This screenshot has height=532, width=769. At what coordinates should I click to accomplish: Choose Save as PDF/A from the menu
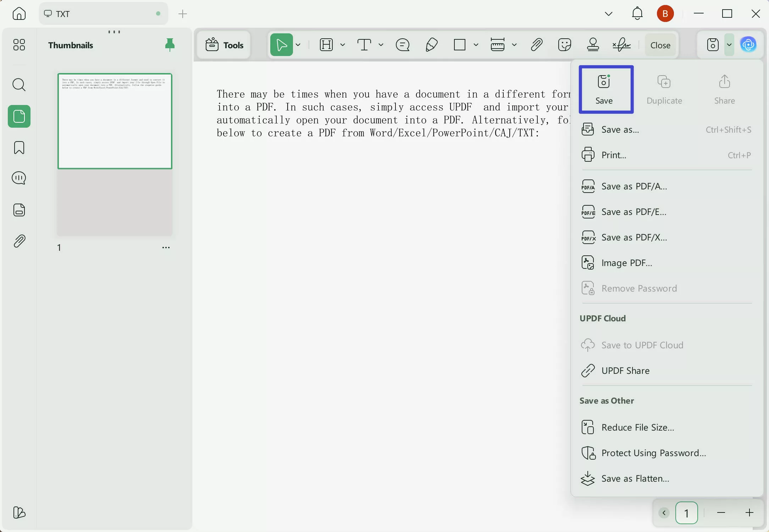coord(634,186)
